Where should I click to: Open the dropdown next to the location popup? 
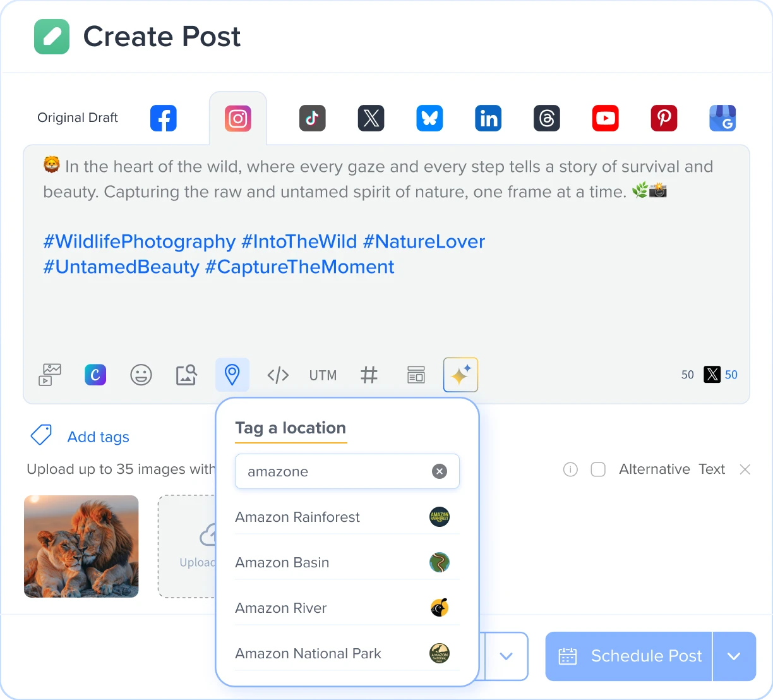pyautogui.click(x=506, y=656)
